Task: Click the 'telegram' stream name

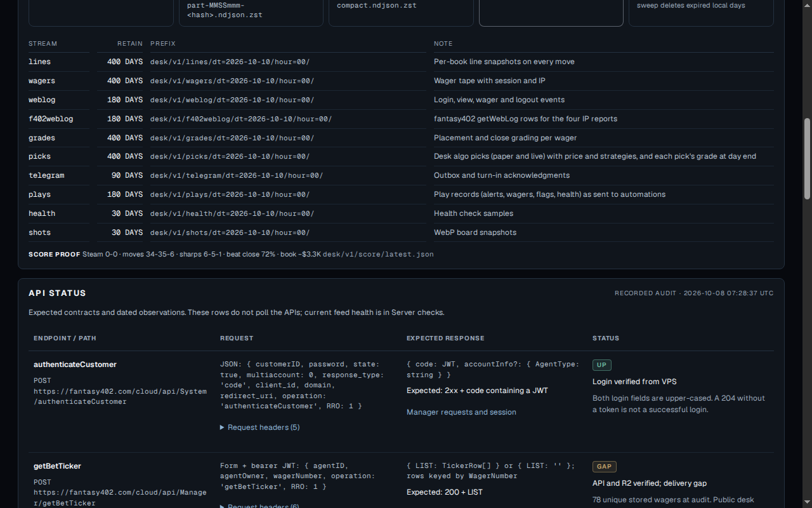Action: click(x=46, y=175)
